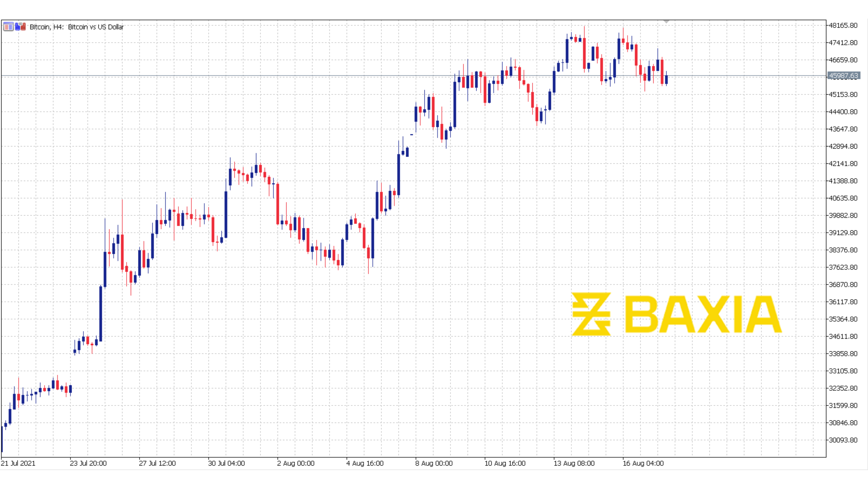Click the current price label 45987.63
The width and height of the screenshot is (868, 489).
click(x=843, y=76)
